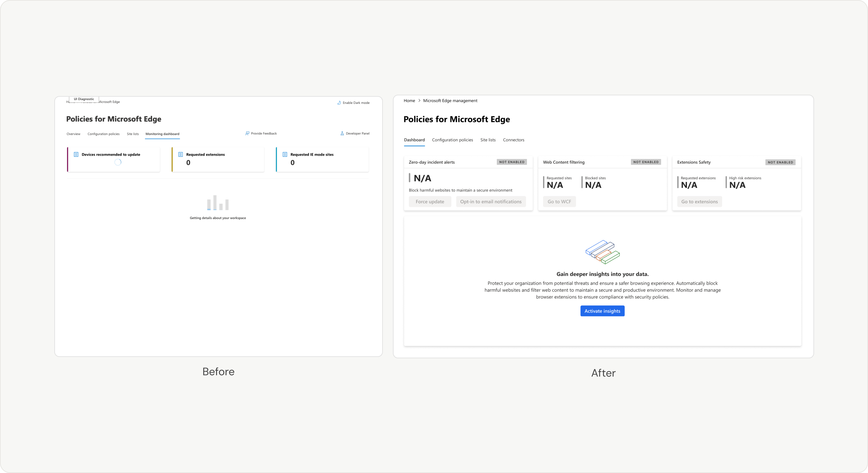
Task: Click the bar chart loading illustration
Action: [x=218, y=202]
